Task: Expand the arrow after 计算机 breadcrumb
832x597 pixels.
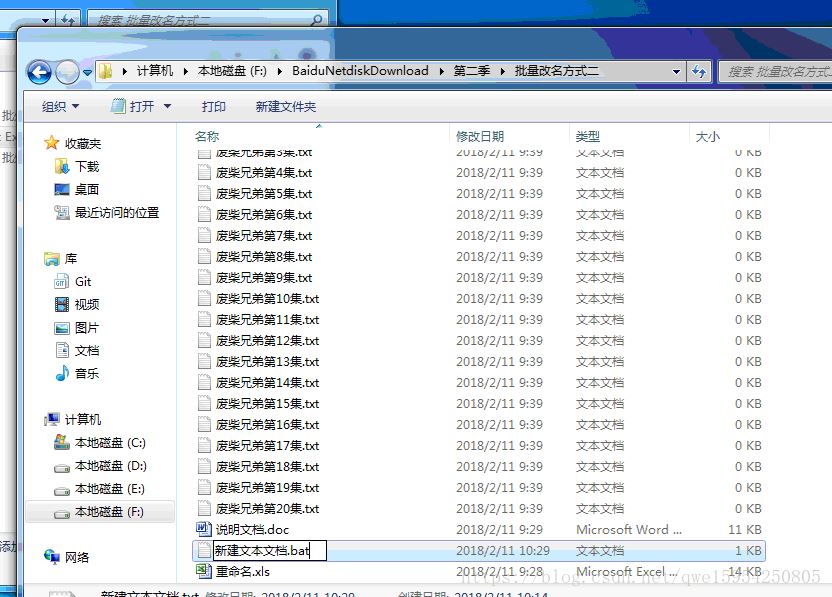Action: (x=186, y=71)
